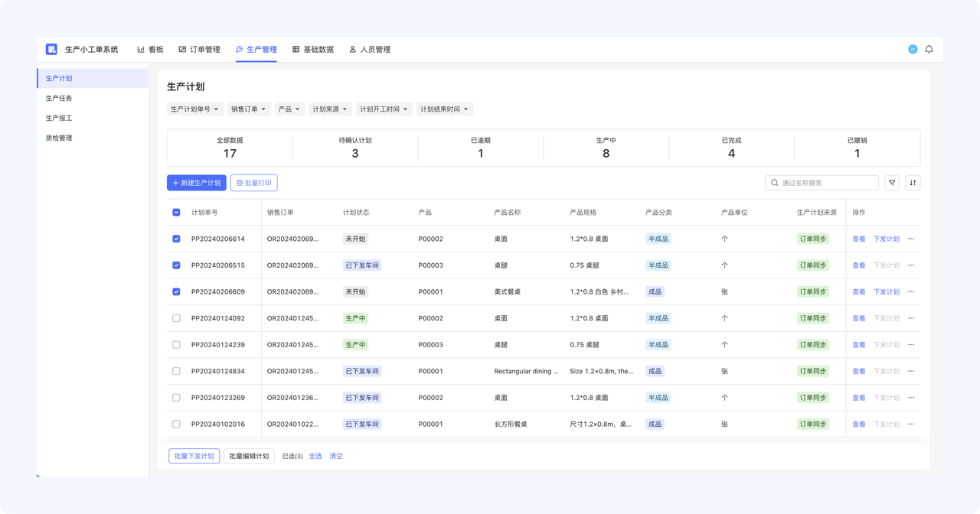Click the search magnifier icon
Screen dimensions: 980x514
pyautogui.click(x=775, y=183)
